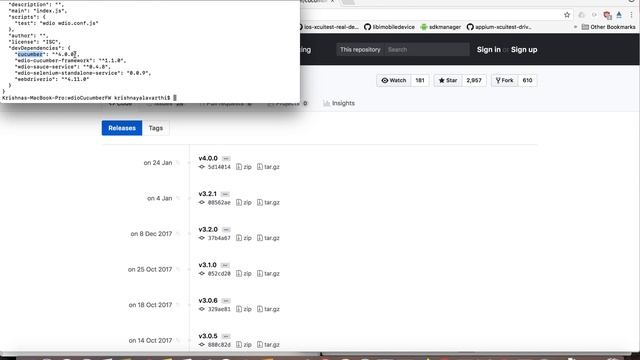Expand the v3.2.0 release notes ellipsis
Image resolution: width=640 pixels, height=360 pixels.
[x=226, y=229]
